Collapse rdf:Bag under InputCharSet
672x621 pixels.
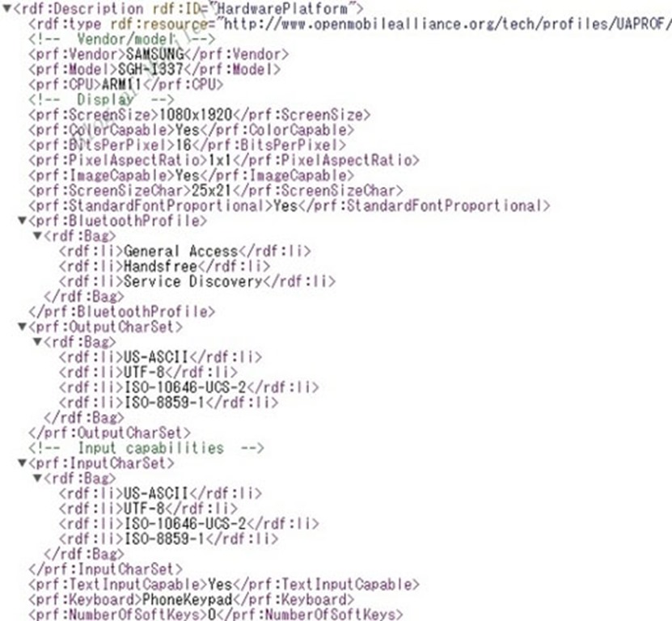click(x=38, y=478)
